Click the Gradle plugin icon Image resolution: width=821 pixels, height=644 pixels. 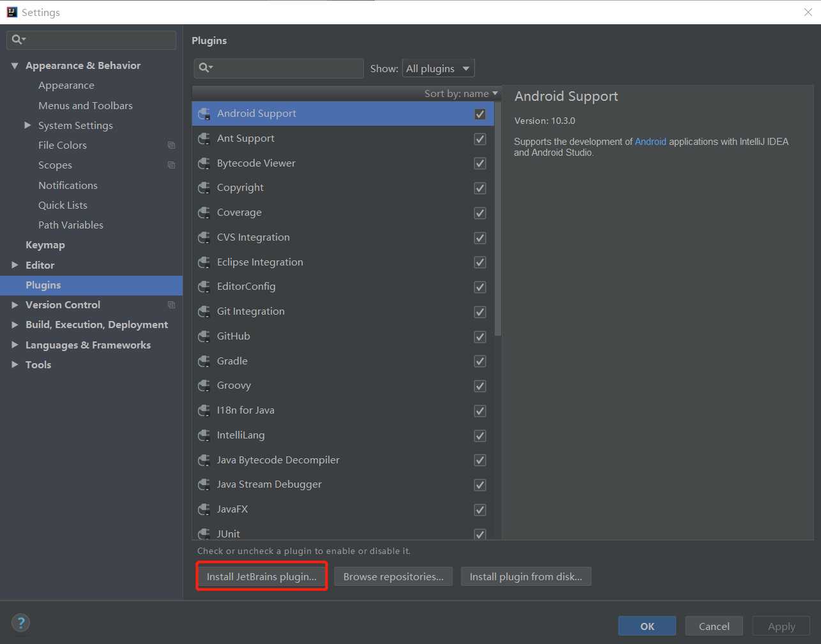204,361
